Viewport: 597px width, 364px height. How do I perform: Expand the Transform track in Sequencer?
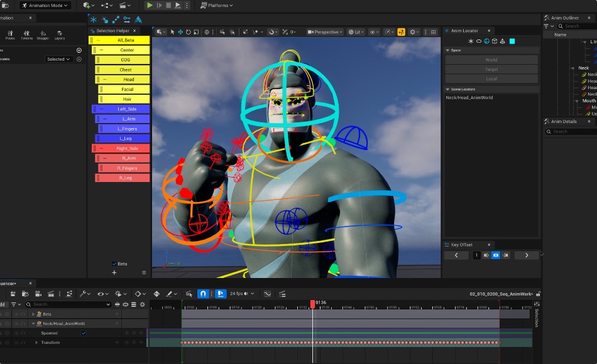tap(36, 343)
